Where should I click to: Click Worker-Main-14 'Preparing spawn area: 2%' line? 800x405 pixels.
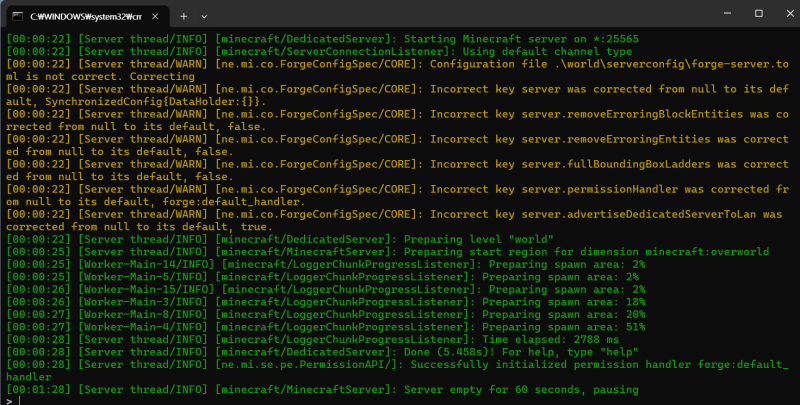(x=326, y=264)
